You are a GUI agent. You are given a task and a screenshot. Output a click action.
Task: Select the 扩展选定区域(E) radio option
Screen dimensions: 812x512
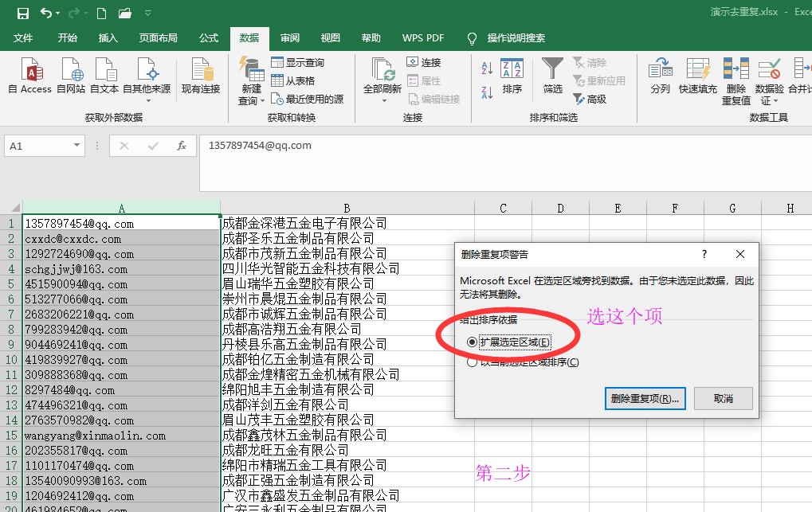point(508,342)
